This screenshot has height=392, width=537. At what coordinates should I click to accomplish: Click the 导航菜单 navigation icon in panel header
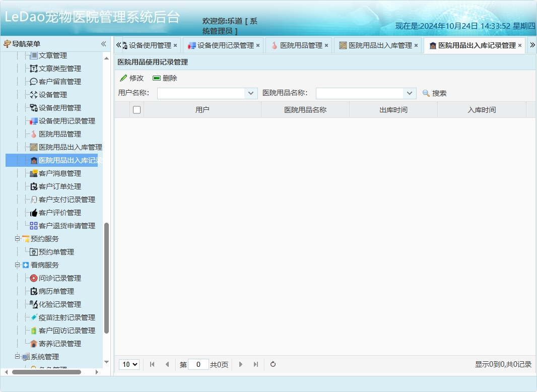[x=7, y=43]
